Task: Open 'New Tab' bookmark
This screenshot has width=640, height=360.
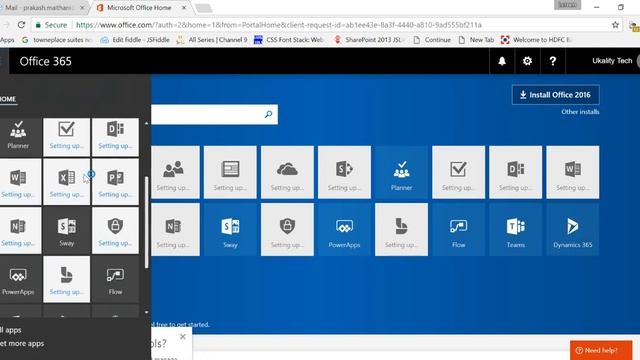Action: click(476, 40)
